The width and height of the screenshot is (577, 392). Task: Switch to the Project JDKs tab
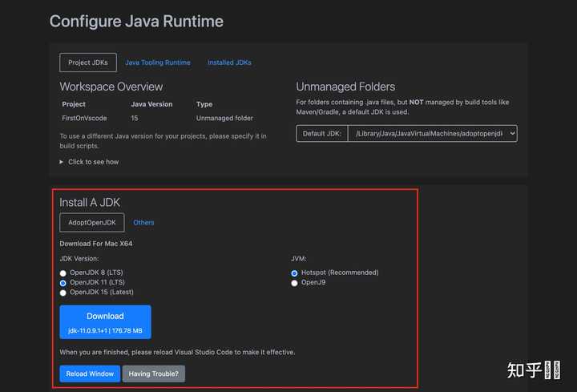point(88,63)
